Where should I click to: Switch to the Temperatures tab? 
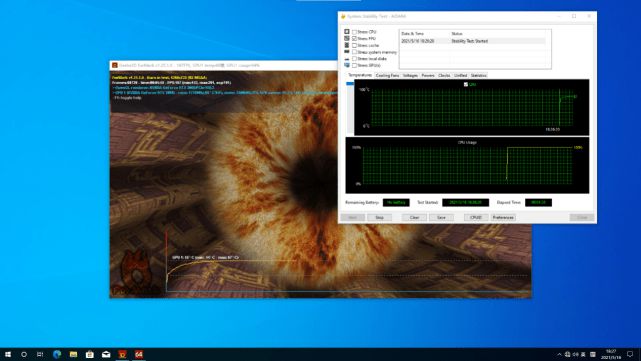point(360,75)
